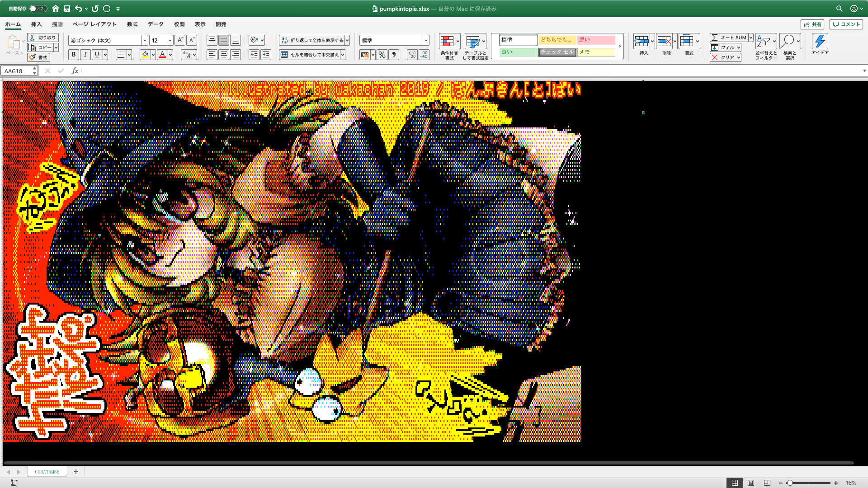Open the Data tab
This screenshot has height=488, width=868.
156,24
